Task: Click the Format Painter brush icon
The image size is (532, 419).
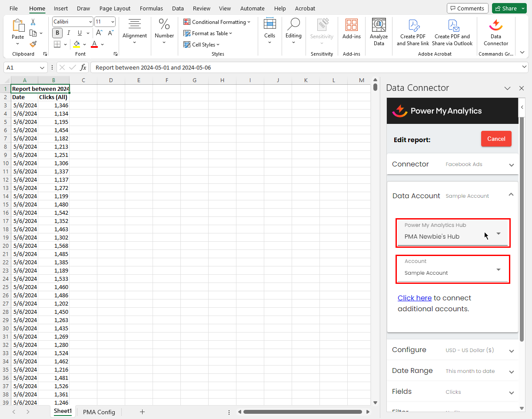Action: [33, 44]
